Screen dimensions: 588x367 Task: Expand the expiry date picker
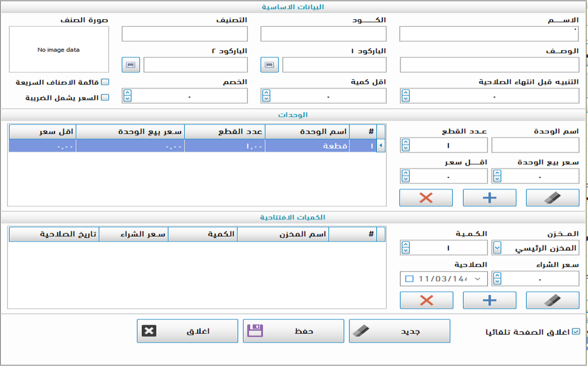click(477, 279)
